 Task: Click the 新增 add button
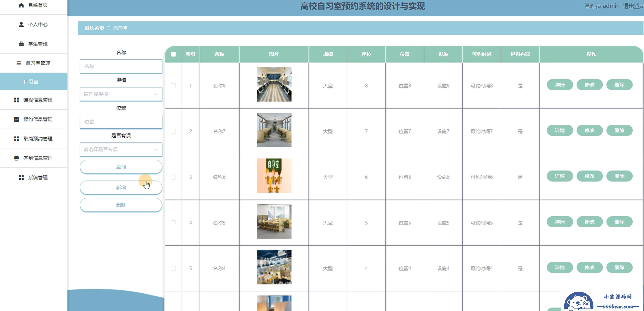click(x=121, y=188)
